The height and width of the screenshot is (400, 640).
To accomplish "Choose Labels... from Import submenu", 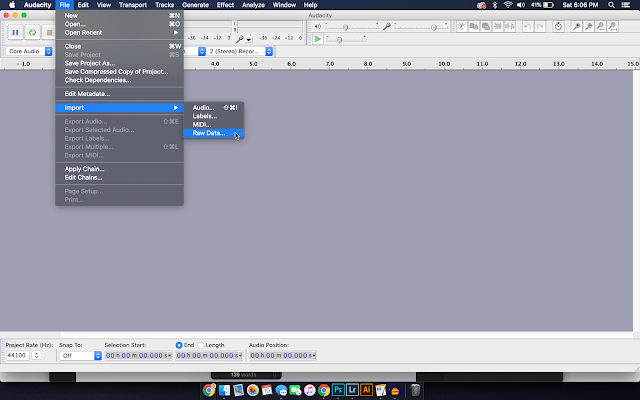I will pyautogui.click(x=213, y=116).
